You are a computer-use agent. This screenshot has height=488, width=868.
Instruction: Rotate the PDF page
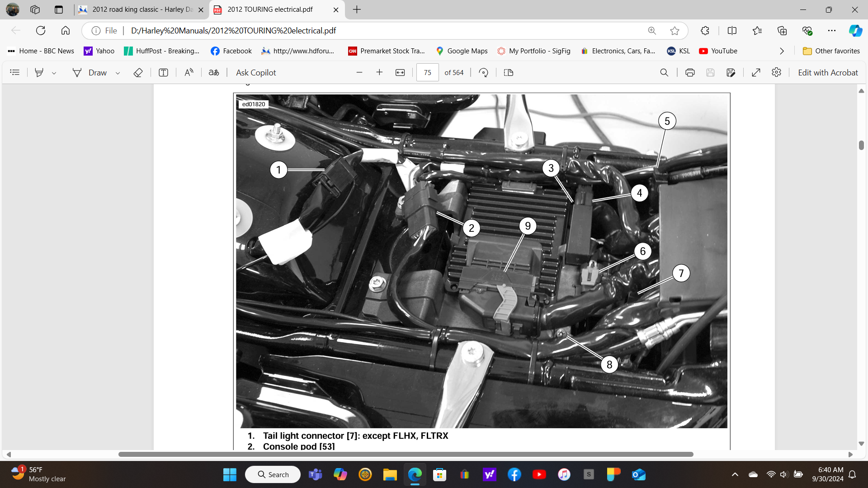pos(483,72)
